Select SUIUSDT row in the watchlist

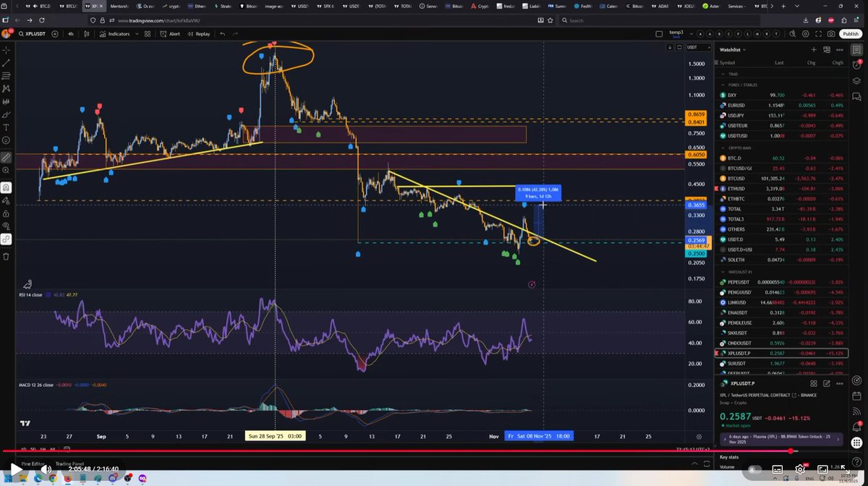[783, 364]
